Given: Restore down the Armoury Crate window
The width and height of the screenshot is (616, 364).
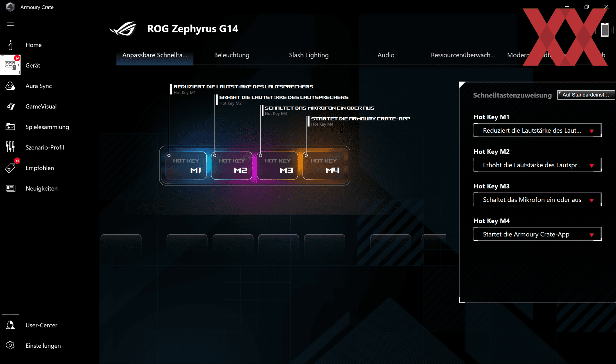Looking at the screenshot, I should pyautogui.click(x=586, y=7).
